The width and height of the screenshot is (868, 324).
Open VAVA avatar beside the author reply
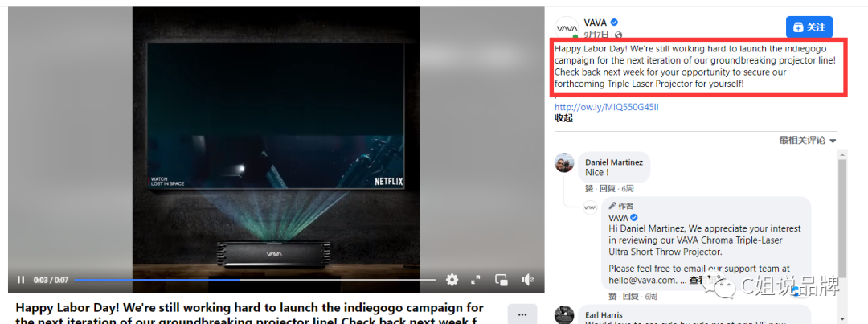coord(590,207)
